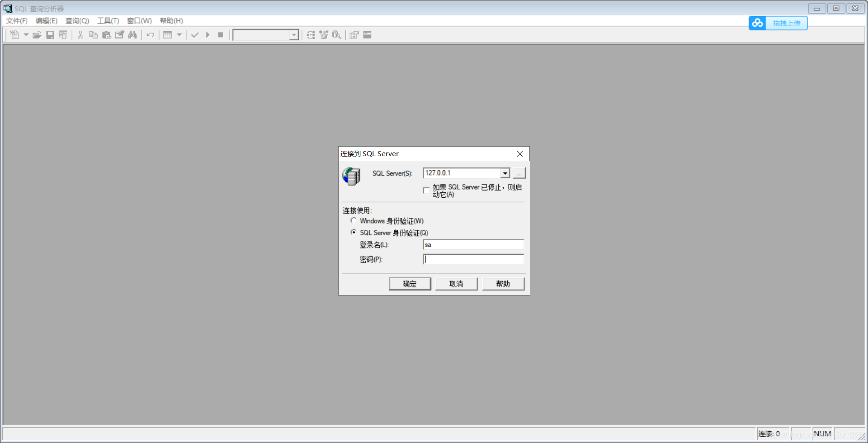Image resolution: width=868 pixels, height=443 pixels.
Task: Open the 查询(Q) menu
Action: coord(77,21)
